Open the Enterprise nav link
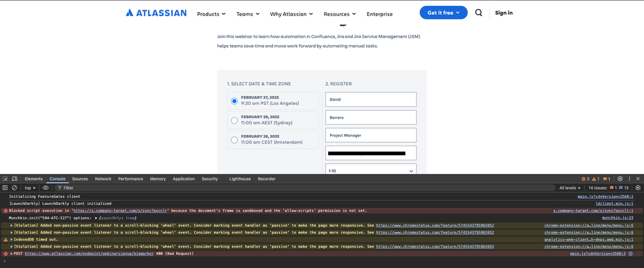The width and height of the screenshot is (644, 268). [380, 14]
